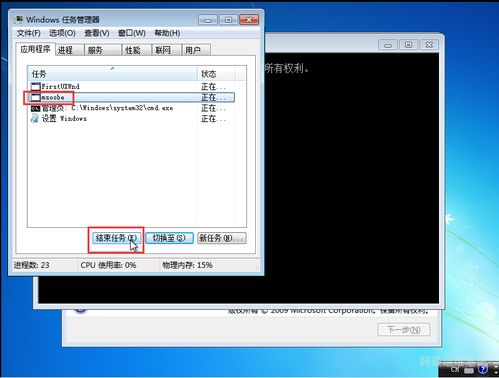
Task: Click the cmd.exe administrator task icon
Action: tap(35, 108)
